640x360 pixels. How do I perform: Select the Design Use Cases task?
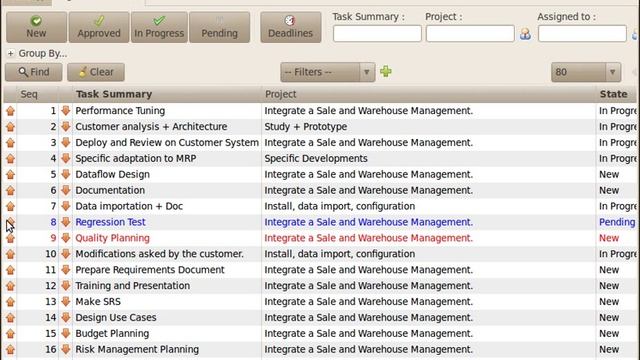[116, 318]
